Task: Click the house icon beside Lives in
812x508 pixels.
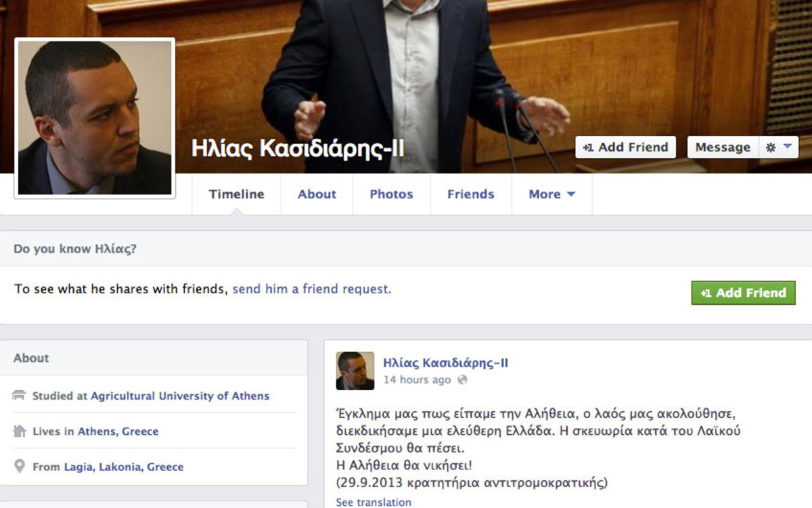Action: click(19, 431)
